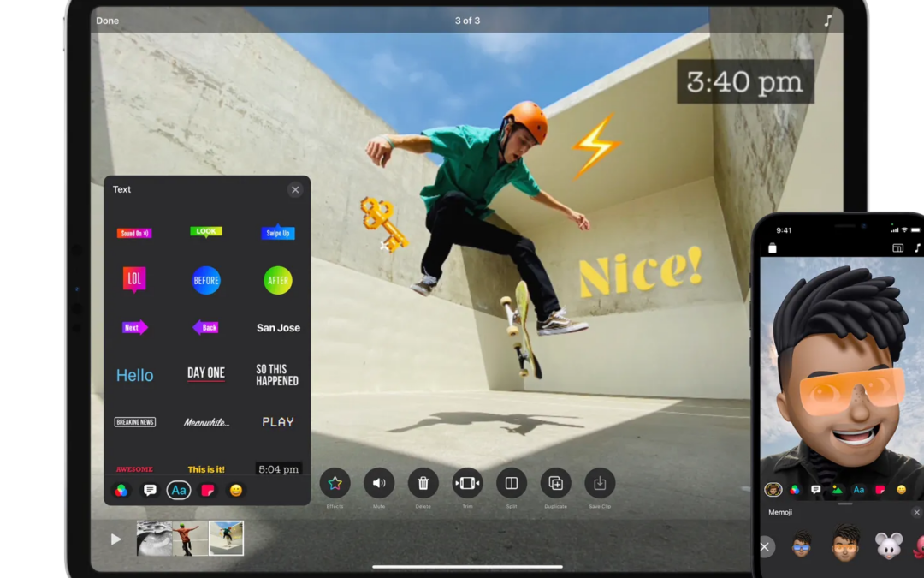Open the Effects star button
The width and height of the screenshot is (924, 578).
click(335, 484)
